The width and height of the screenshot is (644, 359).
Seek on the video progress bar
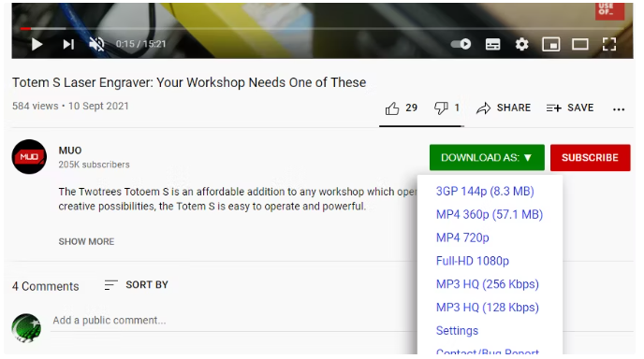322,28
